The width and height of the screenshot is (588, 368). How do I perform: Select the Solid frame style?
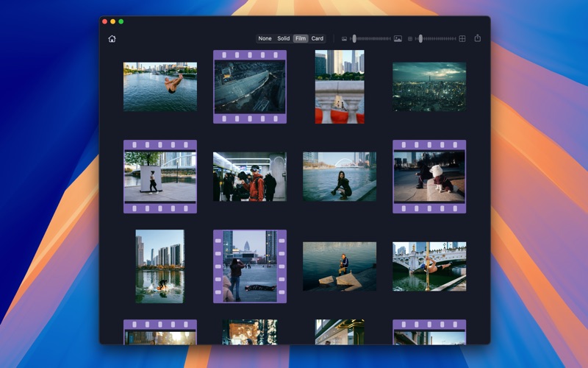tap(284, 38)
